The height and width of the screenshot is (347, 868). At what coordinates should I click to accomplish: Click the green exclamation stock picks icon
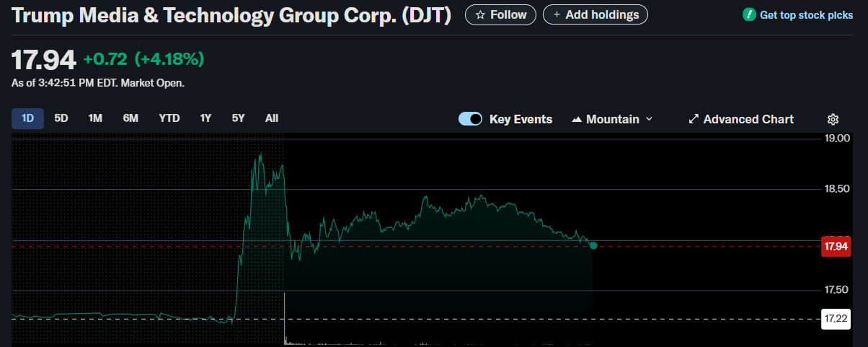pyautogui.click(x=749, y=14)
